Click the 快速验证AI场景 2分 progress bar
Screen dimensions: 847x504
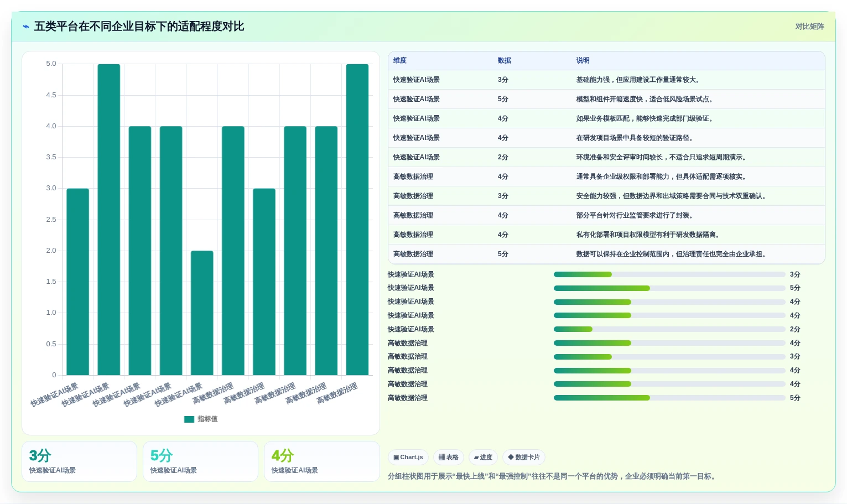click(x=669, y=329)
